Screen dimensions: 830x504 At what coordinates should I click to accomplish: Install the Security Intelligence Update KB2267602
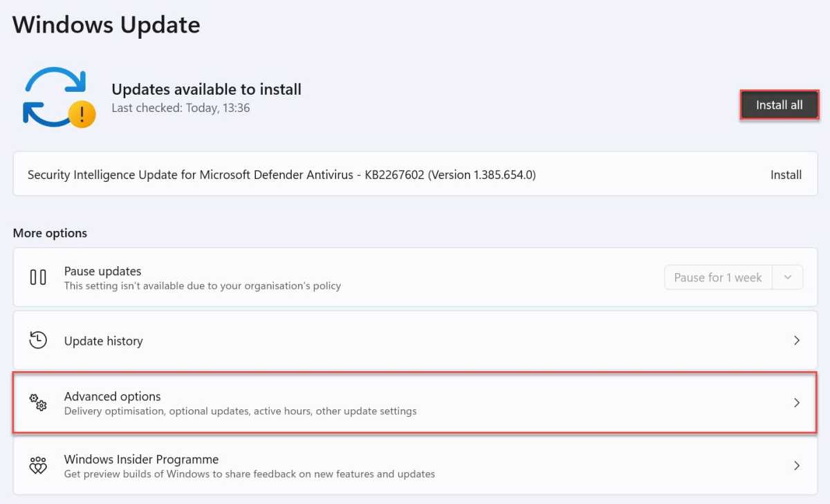click(x=786, y=175)
